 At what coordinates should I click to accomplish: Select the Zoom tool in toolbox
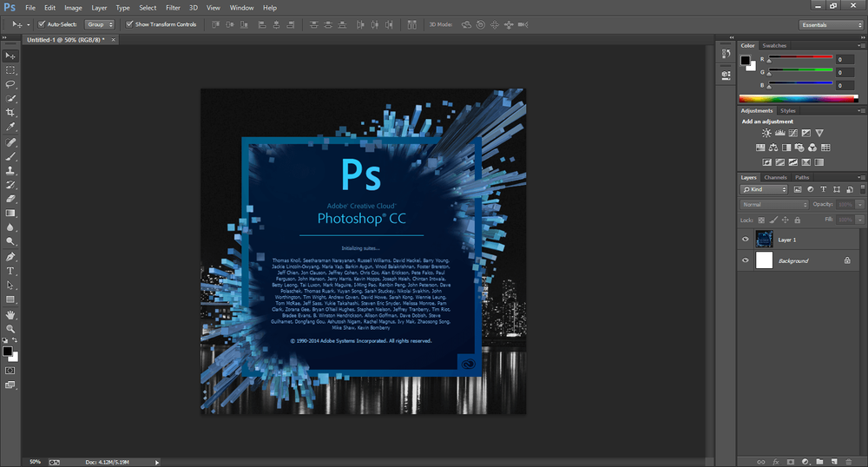10,329
